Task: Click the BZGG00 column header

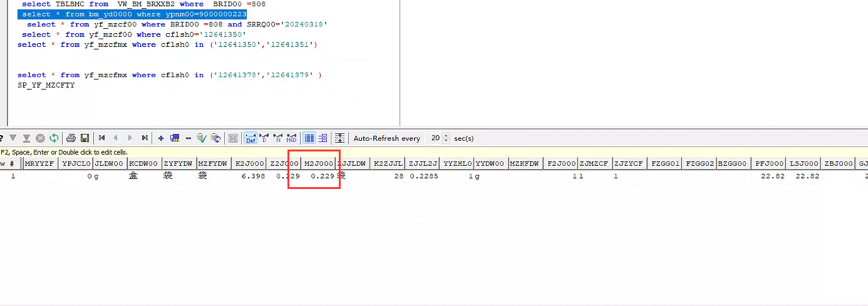Action: click(x=734, y=163)
